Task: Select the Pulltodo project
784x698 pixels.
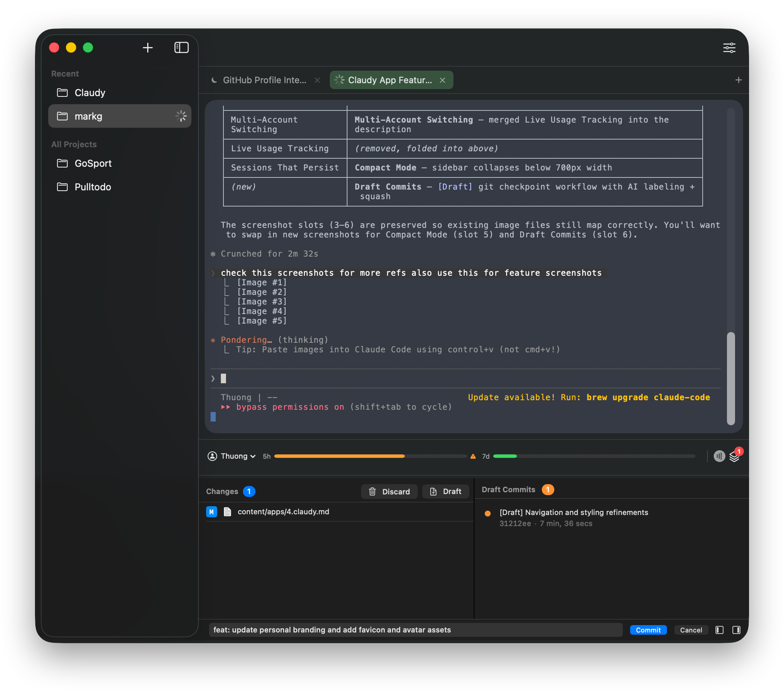Action: click(92, 187)
